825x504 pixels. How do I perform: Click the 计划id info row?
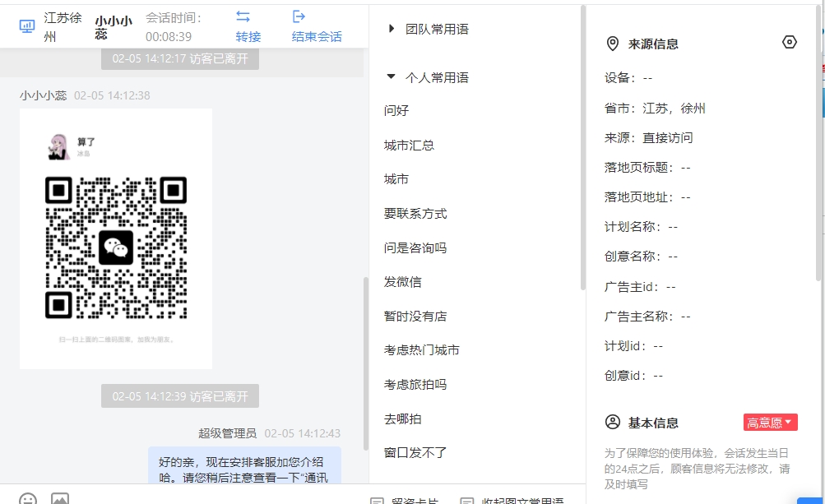[633, 345]
